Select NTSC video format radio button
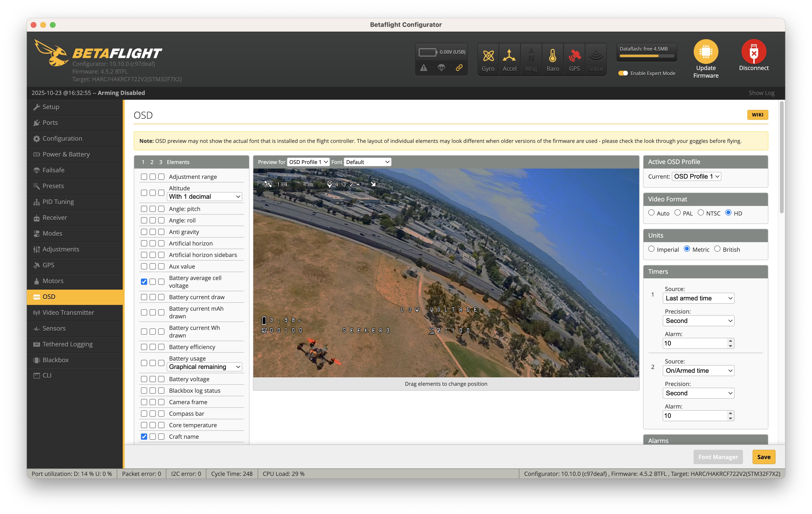Screen dimensions: 812x514 tap(701, 213)
